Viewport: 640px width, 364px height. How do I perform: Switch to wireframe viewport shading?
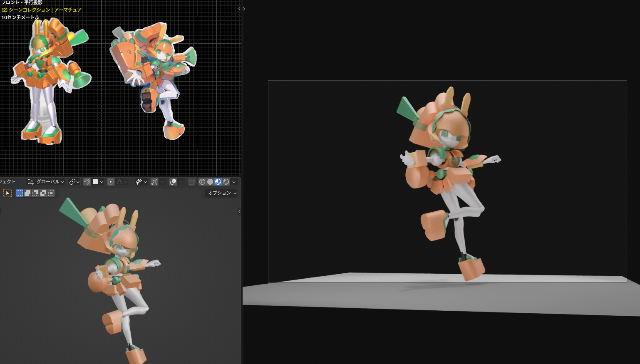tap(202, 182)
